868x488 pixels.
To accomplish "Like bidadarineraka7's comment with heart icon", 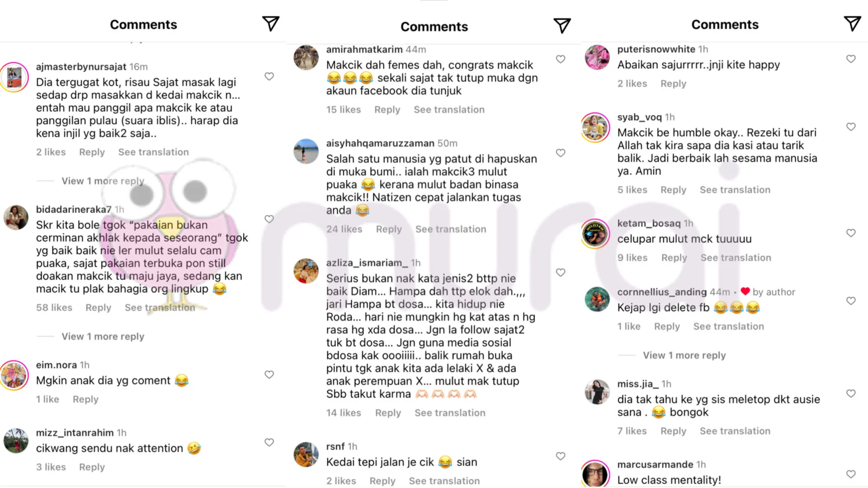I will click(269, 219).
